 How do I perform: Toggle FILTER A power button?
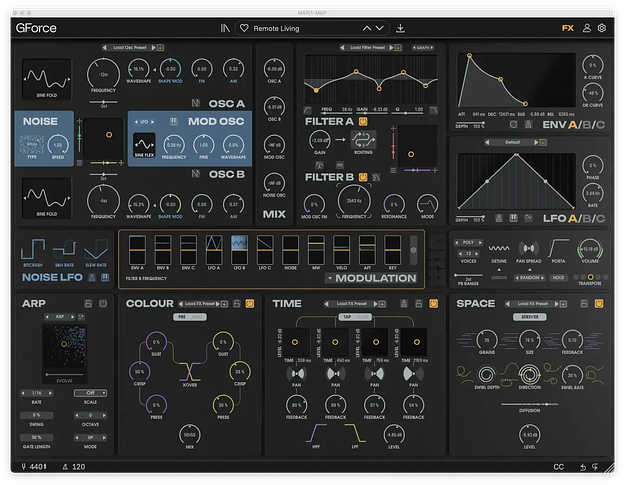click(x=363, y=121)
